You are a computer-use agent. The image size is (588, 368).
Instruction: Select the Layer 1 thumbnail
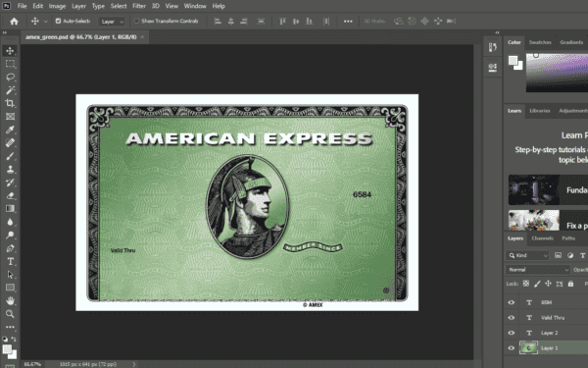529,348
